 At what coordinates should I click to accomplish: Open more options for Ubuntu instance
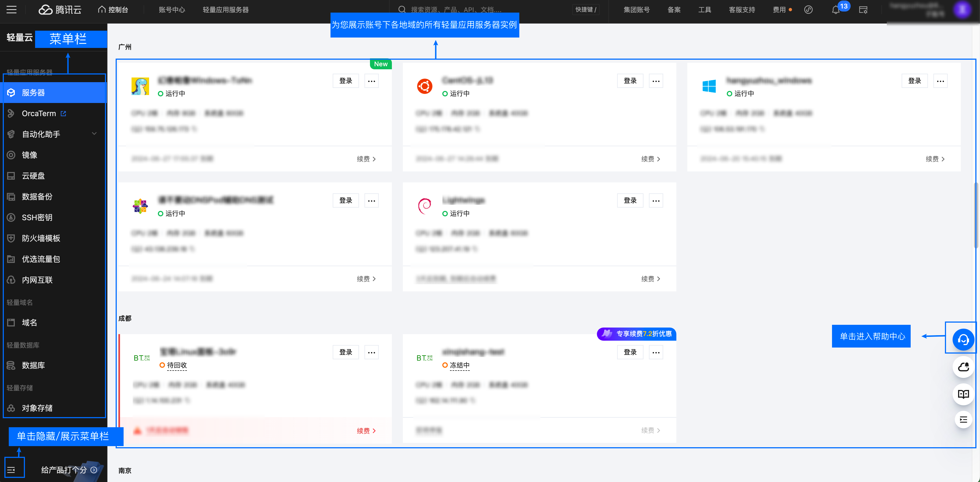[x=656, y=81]
